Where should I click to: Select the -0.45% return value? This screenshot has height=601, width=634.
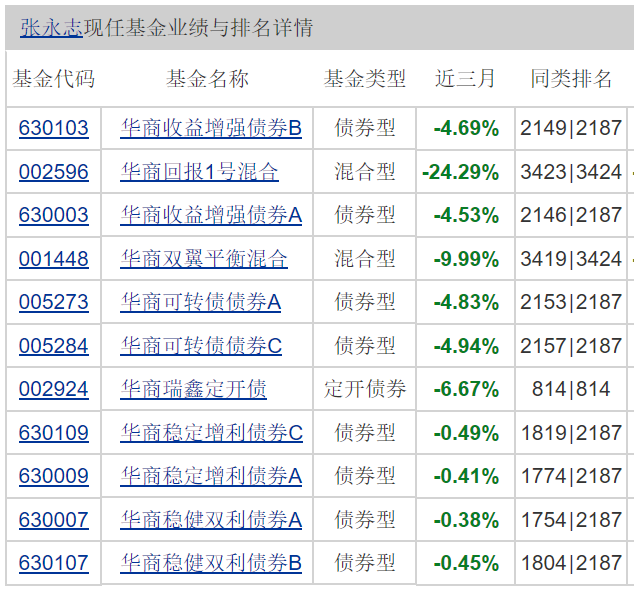466,563
